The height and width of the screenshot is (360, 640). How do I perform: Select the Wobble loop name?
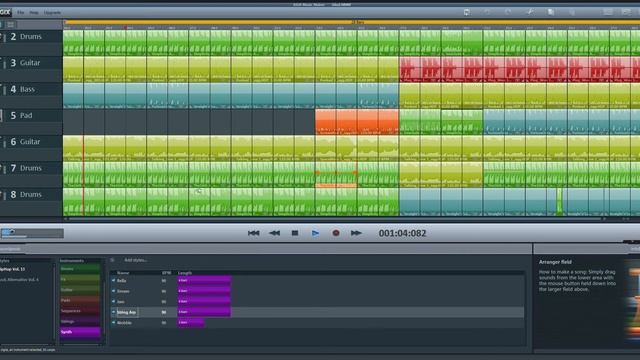pos(124,322)
